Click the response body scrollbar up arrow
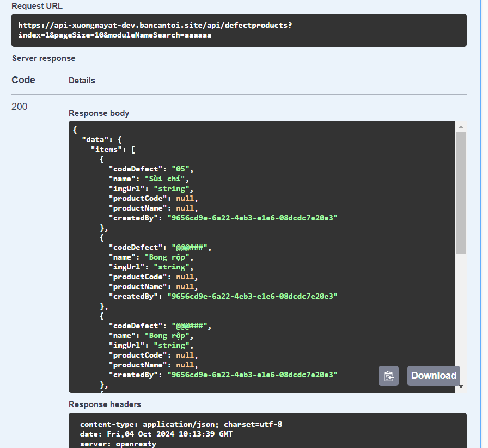 (461, 127)
